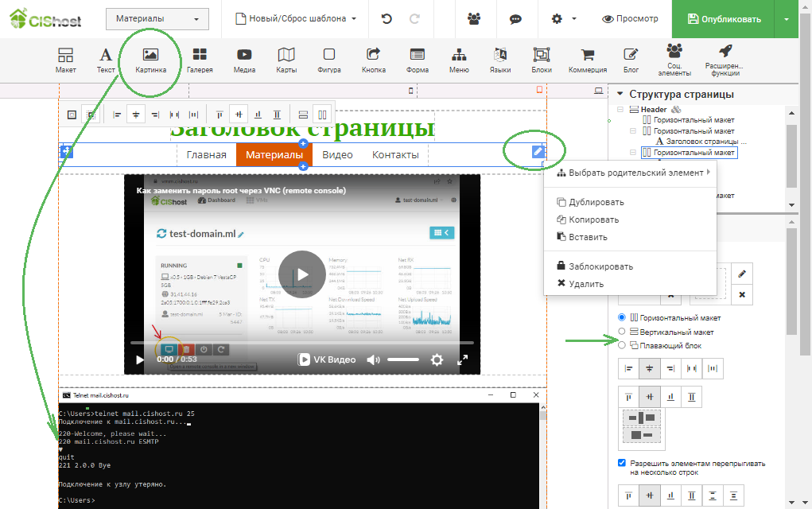
Task: Select Плавающий блок radio option
Action: (x=623, y=345)
